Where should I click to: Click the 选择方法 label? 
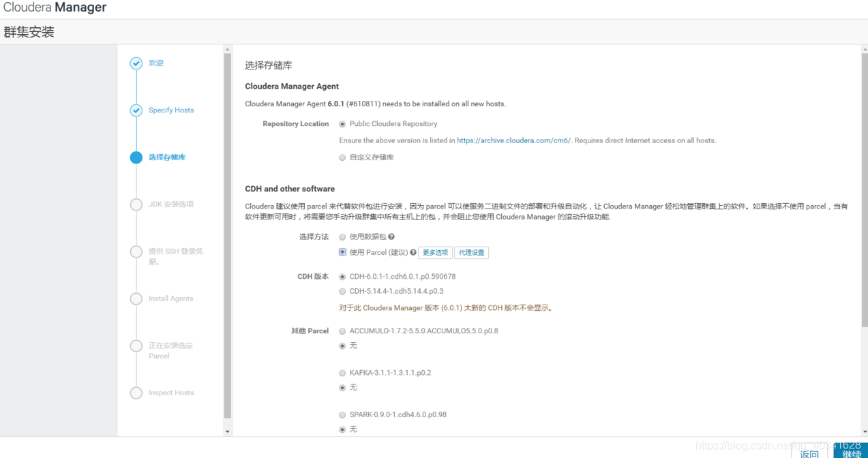[314, 237]
